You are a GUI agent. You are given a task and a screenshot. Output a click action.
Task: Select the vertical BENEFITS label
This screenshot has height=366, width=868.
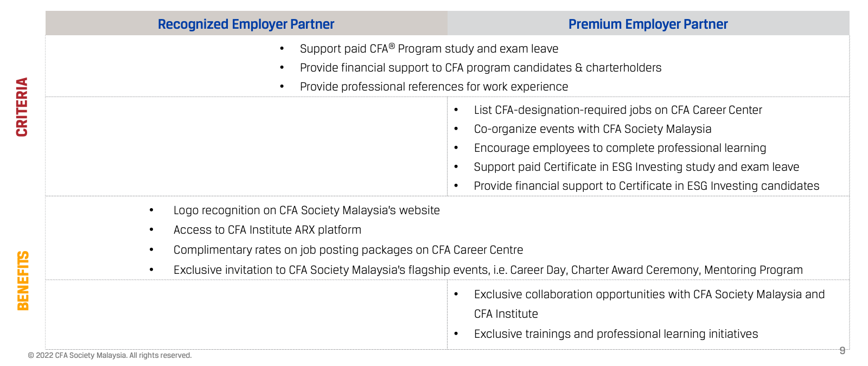tap(23, 280)
